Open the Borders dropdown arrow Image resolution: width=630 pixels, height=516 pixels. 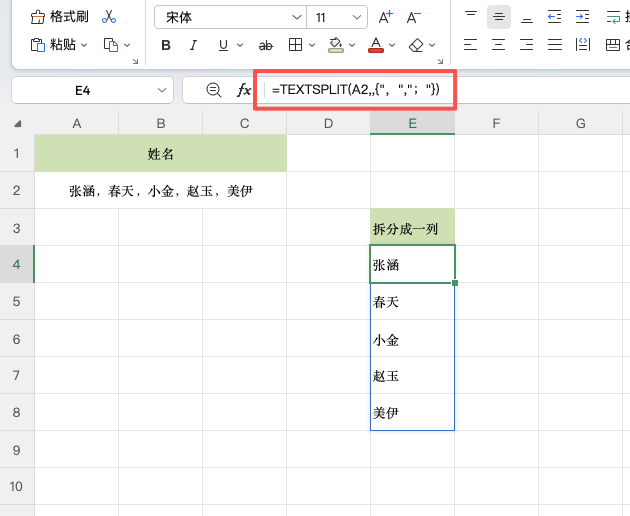312,45
